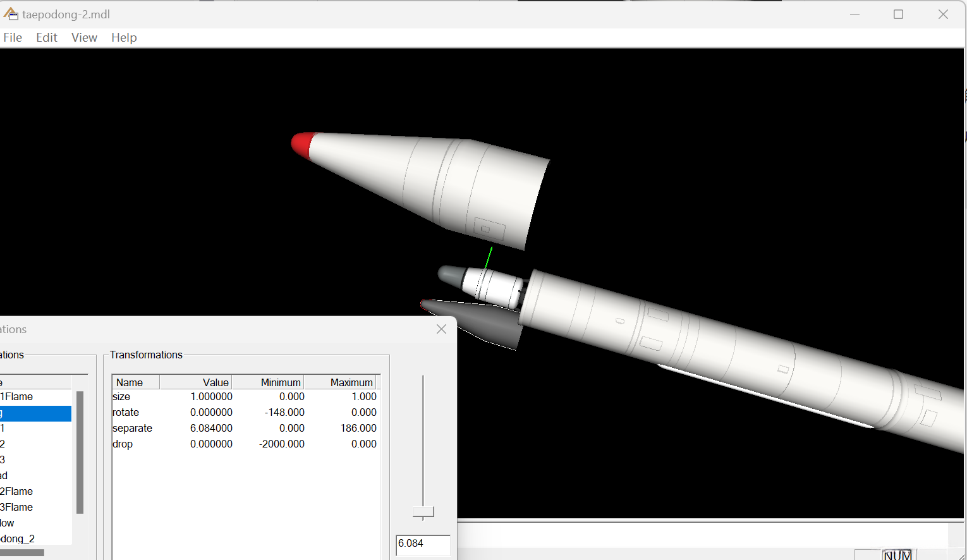Click the NUM status bar indicator

(898, 555)
